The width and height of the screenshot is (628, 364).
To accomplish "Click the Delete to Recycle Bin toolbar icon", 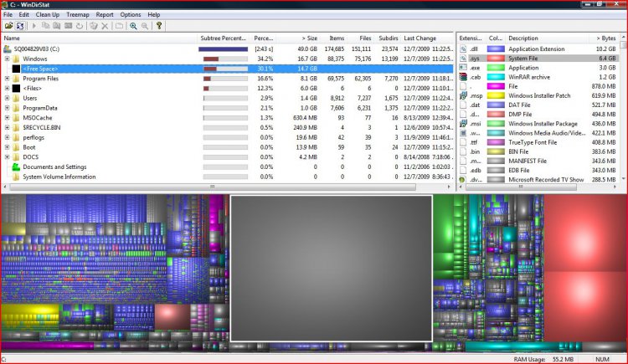I will tap(94, 26).
